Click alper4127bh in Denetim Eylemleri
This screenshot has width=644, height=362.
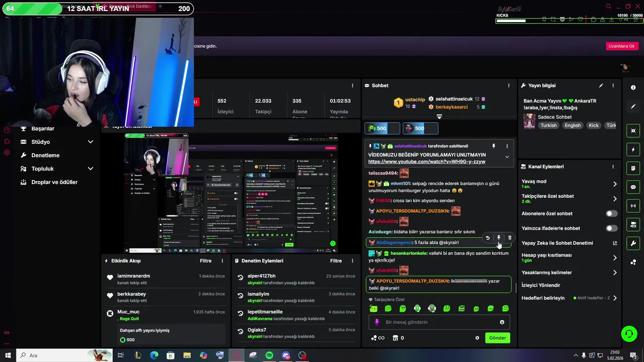coord(262,276)
